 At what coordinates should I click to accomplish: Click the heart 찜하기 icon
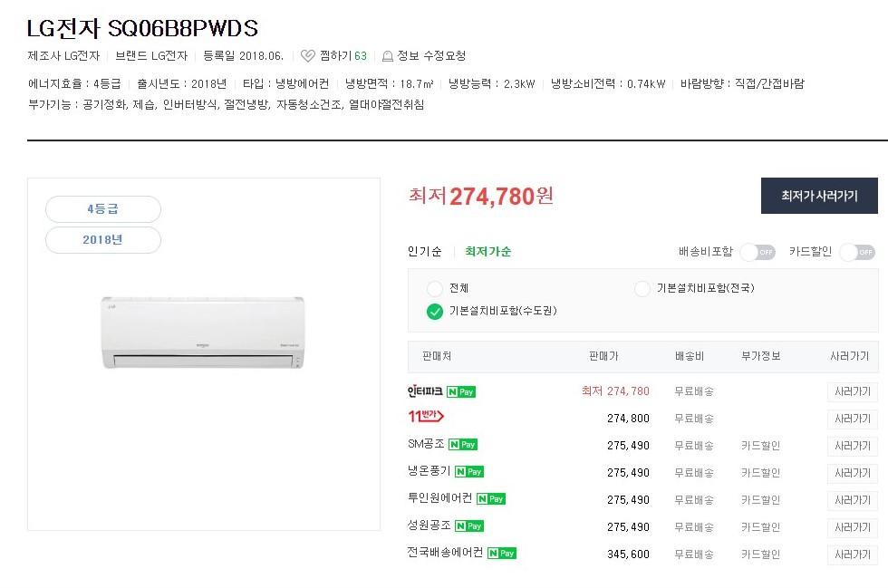tap(307, 56)
